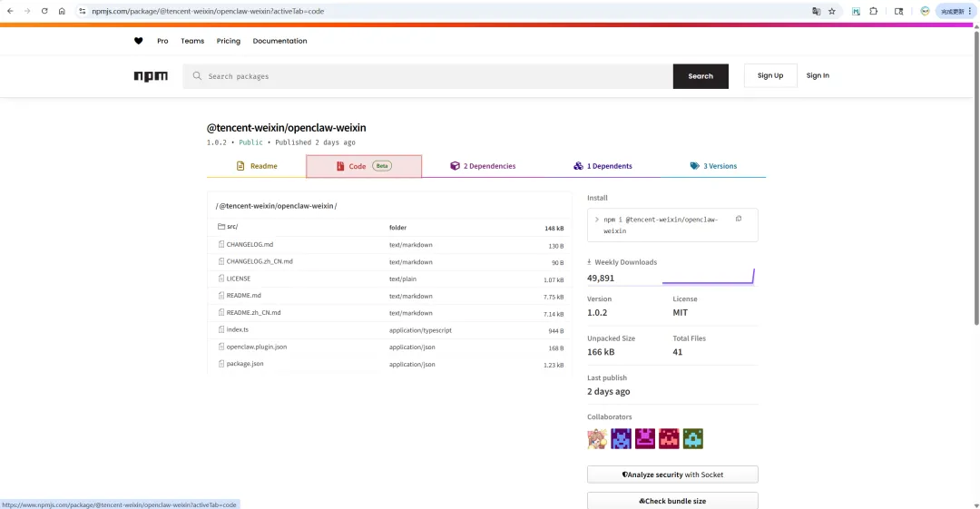Open the 2 Dependencies tab
The image size is (980, 509).
pos(483,166)
